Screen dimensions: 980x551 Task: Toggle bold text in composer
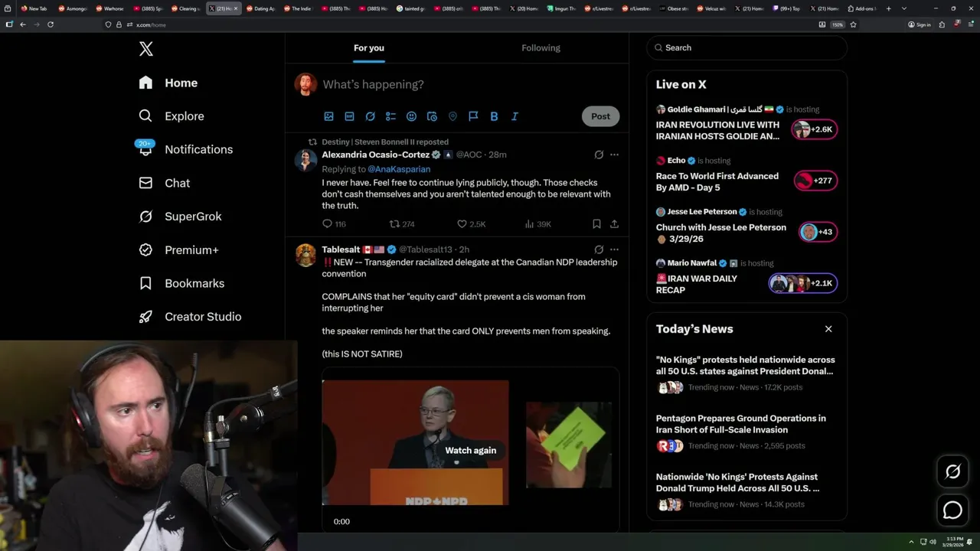494,116
